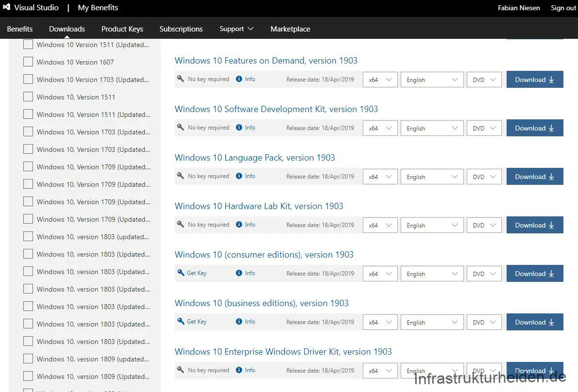Click the Fabian Niesen user name
This screenshot has width=578, height=392.
(x=519, y=8)
